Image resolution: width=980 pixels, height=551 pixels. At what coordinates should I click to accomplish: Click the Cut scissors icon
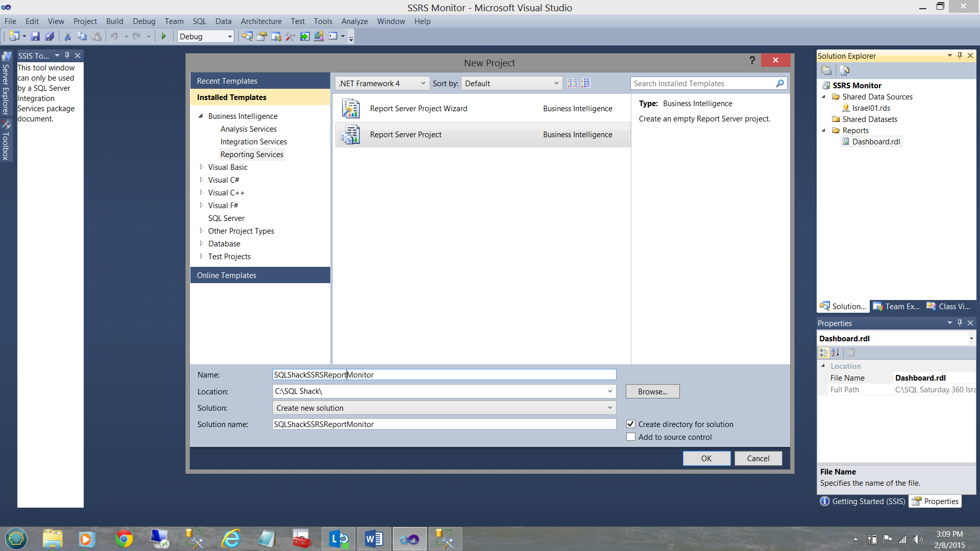click(x=67, y=36)
